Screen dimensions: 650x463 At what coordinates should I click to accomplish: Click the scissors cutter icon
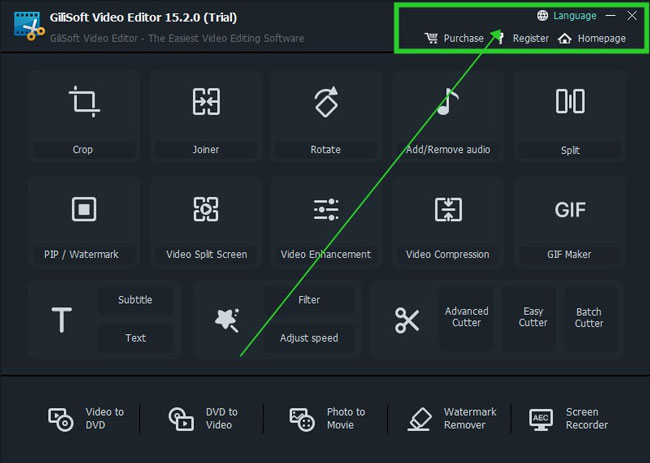[x=407, y=320]
